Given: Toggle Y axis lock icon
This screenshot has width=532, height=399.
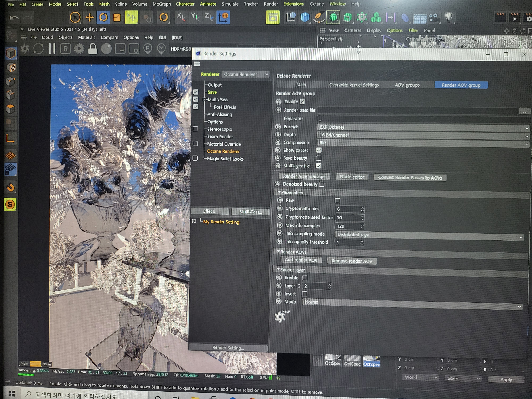Looking at the screenshot, I should (x=195, y=17).
